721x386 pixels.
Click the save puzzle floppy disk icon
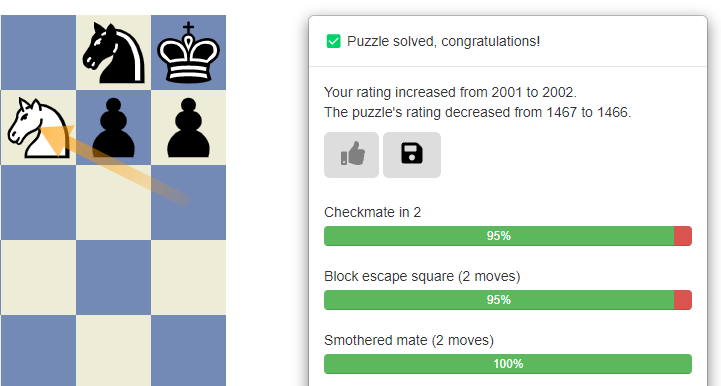(x=412, y=155)
